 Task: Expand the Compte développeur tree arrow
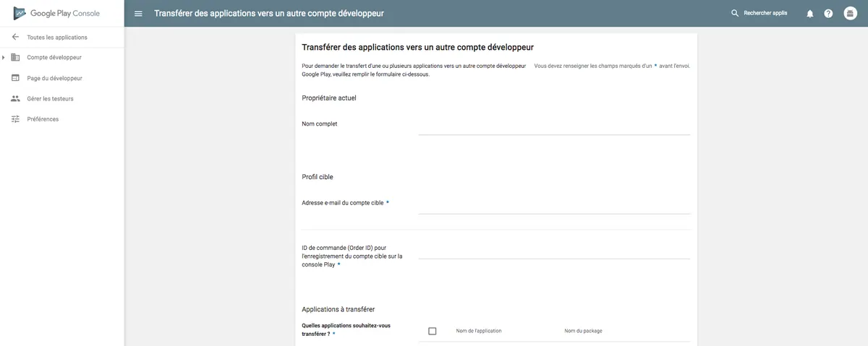tap(4, 57)
